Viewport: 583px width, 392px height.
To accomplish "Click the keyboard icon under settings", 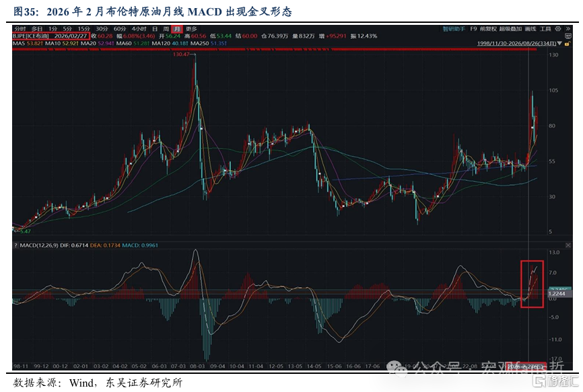I will (x=568, y=36).
